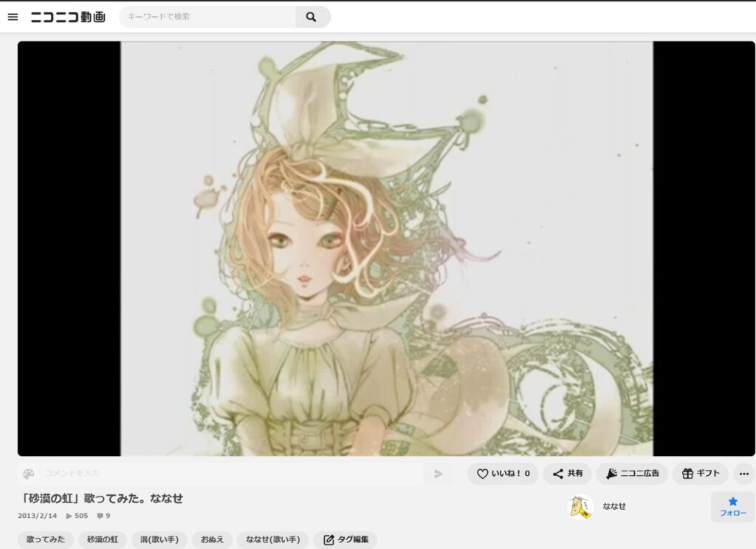Click the ななせ user avatar
756x549 pixels.
pyautogui.click(x=580, y=506)
